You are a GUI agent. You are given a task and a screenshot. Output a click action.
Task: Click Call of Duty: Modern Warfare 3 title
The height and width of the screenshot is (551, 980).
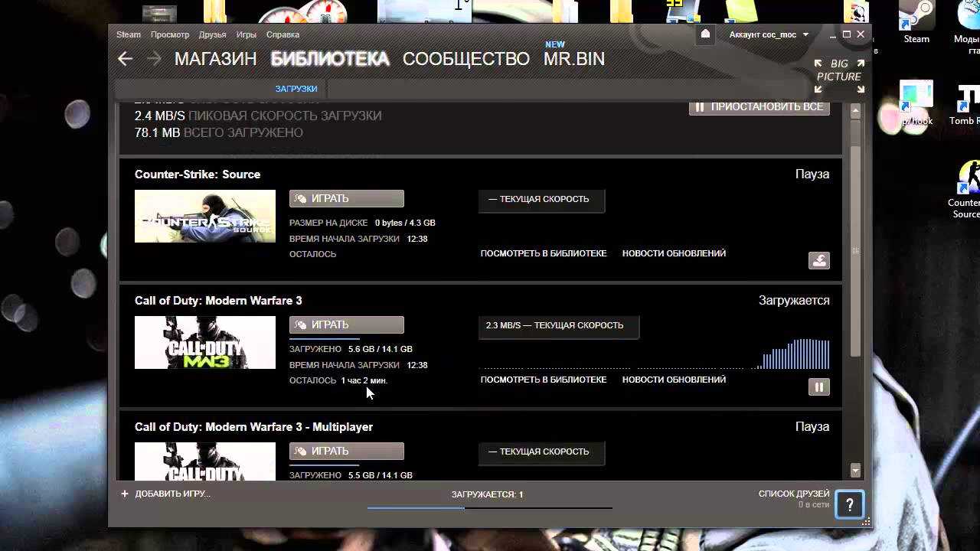[x=218, y=301]
